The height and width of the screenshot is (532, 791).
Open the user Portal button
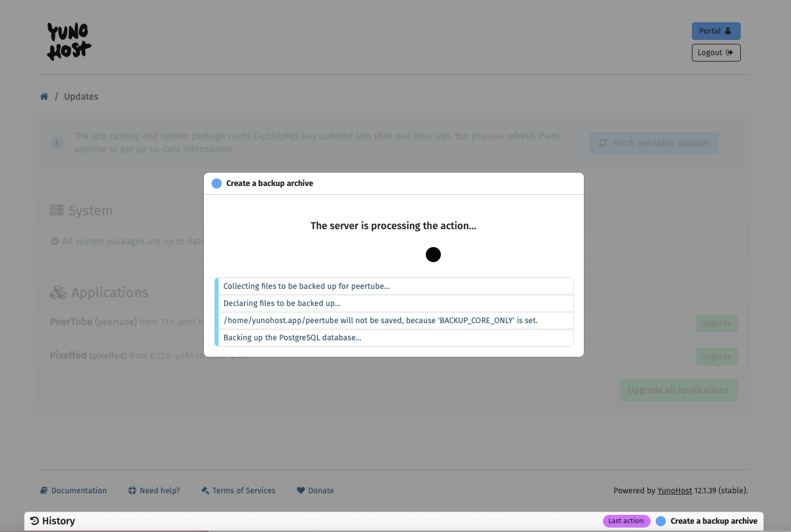[x=715, y=31]
